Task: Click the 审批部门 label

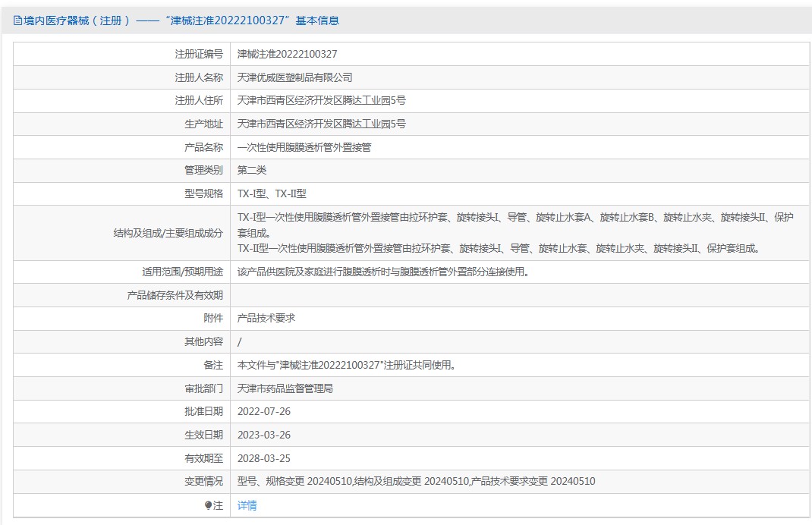Action: [x=203, y=388]
